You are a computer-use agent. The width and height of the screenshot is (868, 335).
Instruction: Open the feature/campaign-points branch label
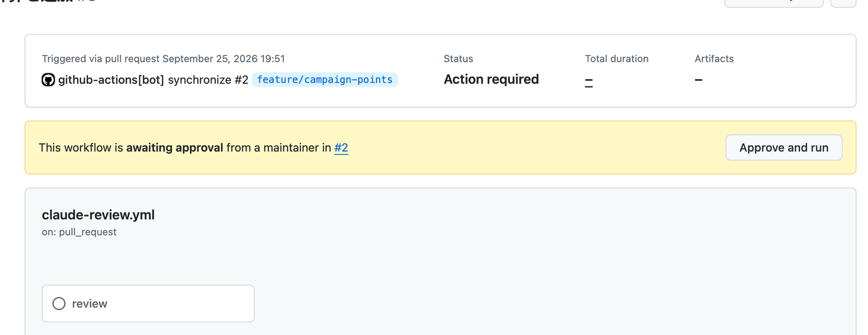pyautogui.click(x=324, y=80)
